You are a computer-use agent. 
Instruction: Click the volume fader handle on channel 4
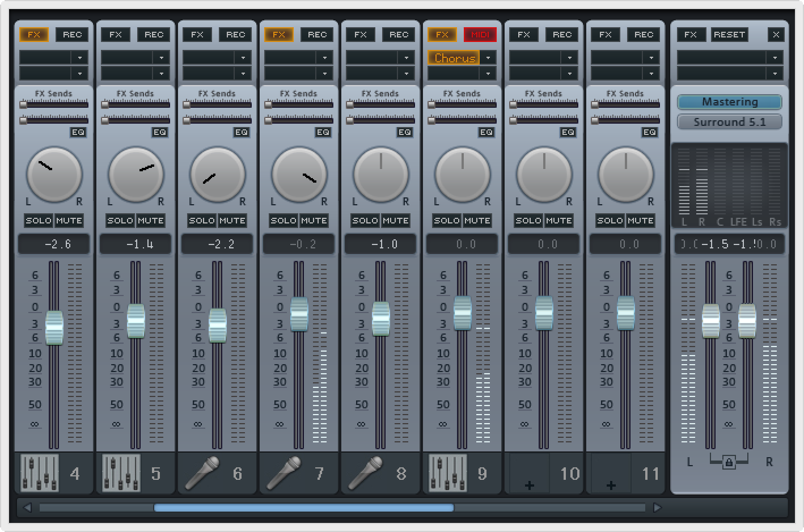[x=54, y=327]
